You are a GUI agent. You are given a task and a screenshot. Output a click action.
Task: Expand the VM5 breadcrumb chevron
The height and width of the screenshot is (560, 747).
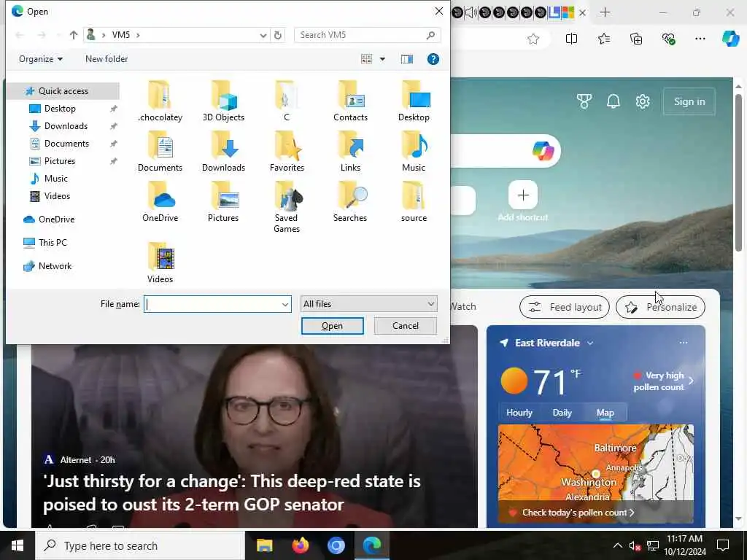tap(138, 35)
